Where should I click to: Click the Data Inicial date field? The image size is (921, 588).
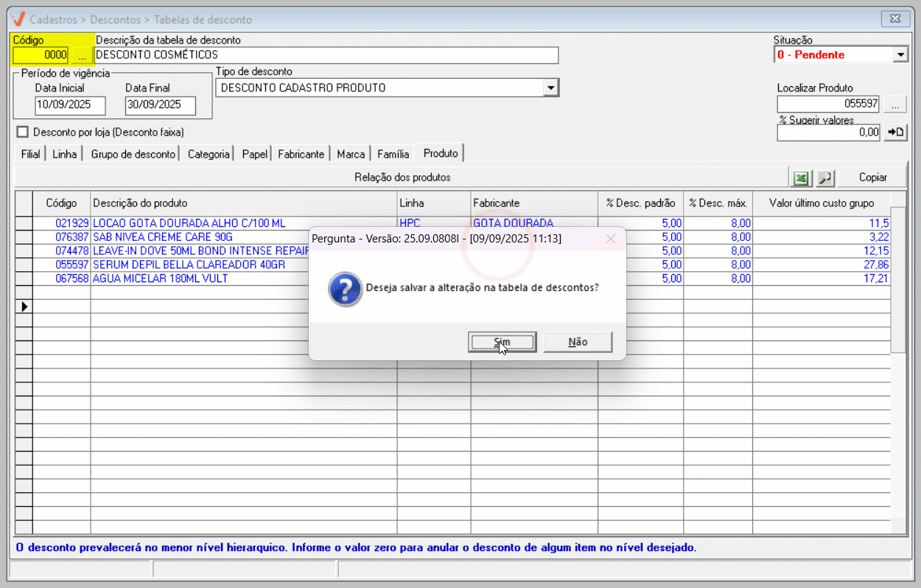tap(70, 105)
